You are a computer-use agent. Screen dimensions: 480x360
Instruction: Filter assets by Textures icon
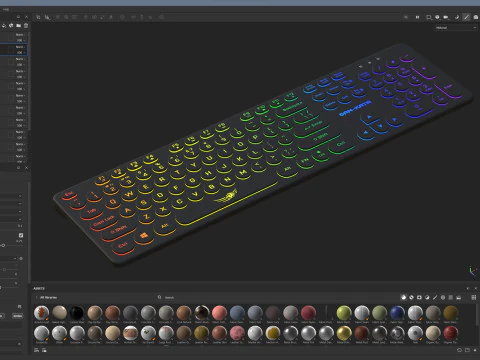click(451, 297)
